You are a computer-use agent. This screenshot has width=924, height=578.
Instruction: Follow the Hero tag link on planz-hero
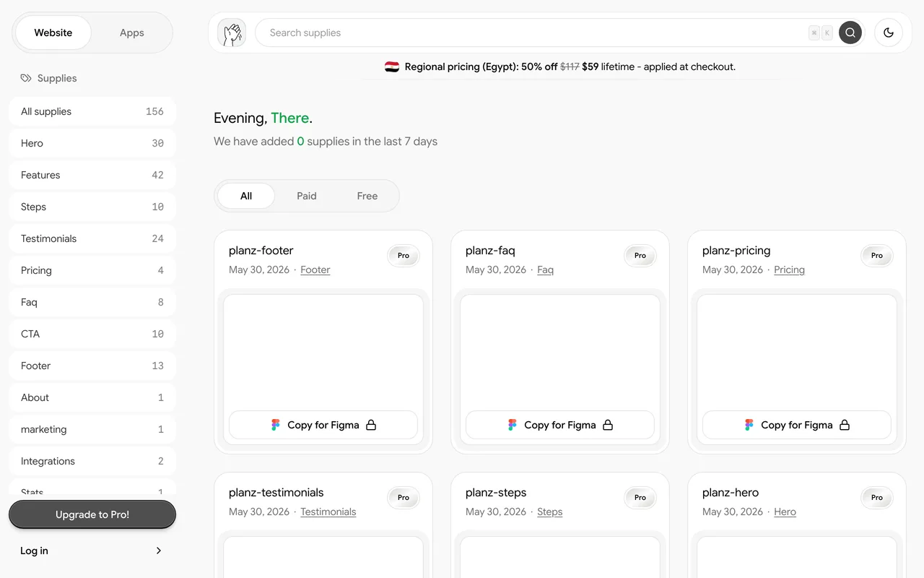(x=785, y=512)
